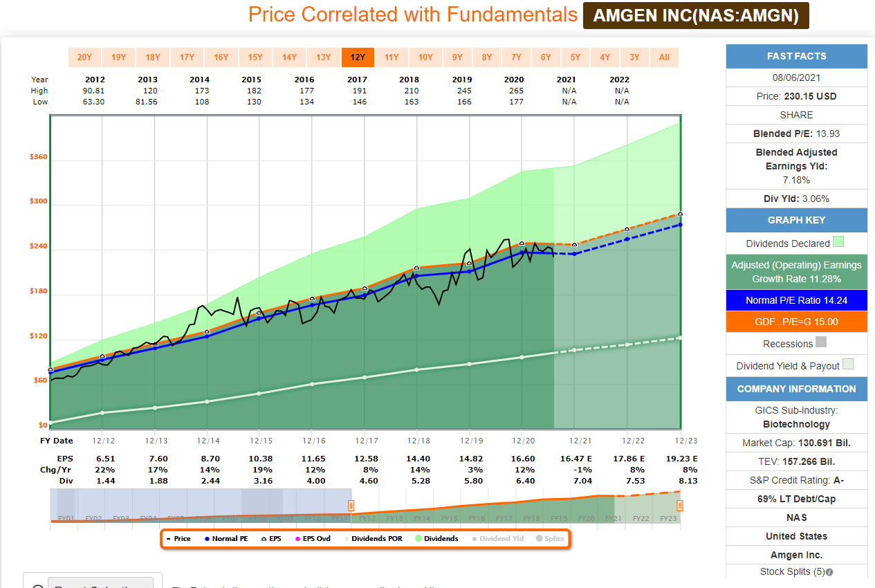Select the All time range tab
This screenshot has width=875, height=588.
click(664, 57)
